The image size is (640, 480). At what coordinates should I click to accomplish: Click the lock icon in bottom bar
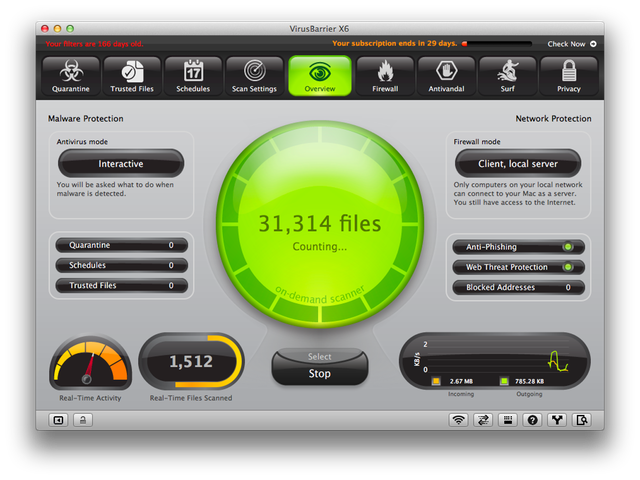coord(83,420)
